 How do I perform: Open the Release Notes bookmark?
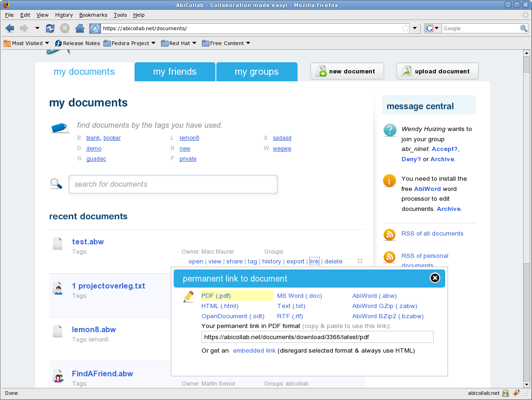[x=78, y=43]
